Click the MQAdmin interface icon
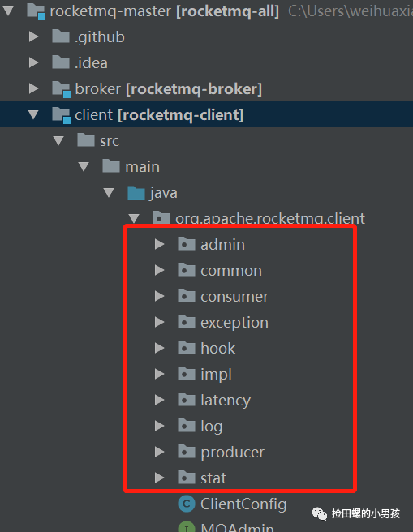The image size is (413, 532). (x=187, y=527)
